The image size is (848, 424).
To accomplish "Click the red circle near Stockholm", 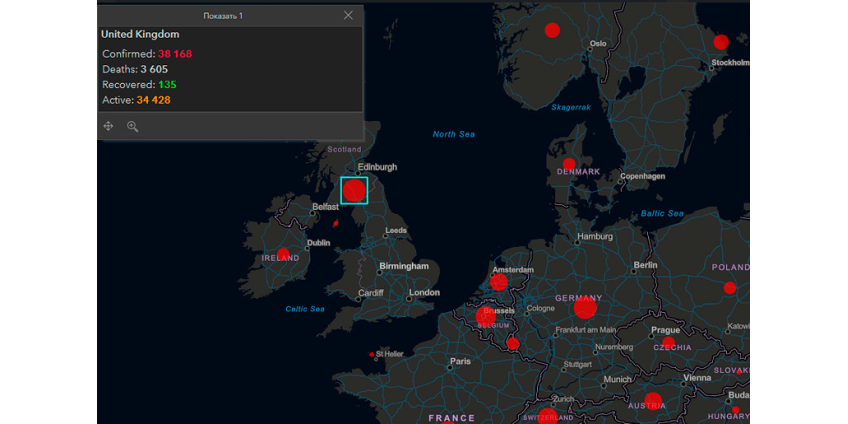I will (720, 42).
